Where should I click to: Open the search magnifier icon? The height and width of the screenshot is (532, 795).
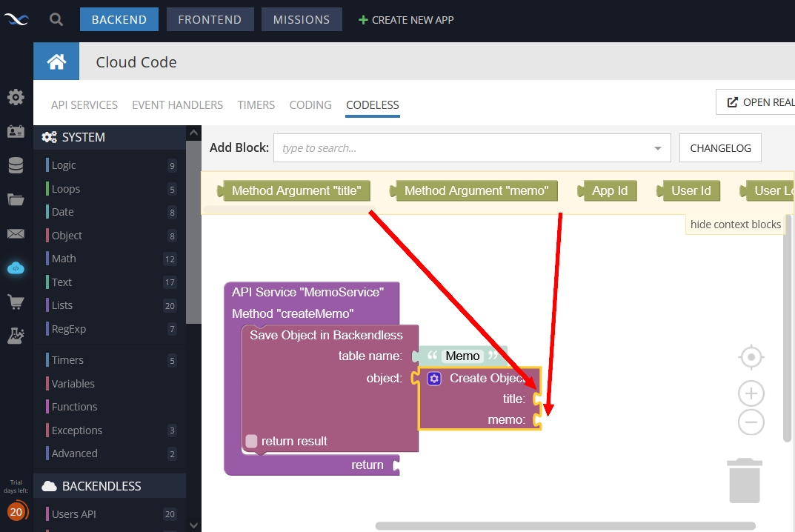point(56,20)
